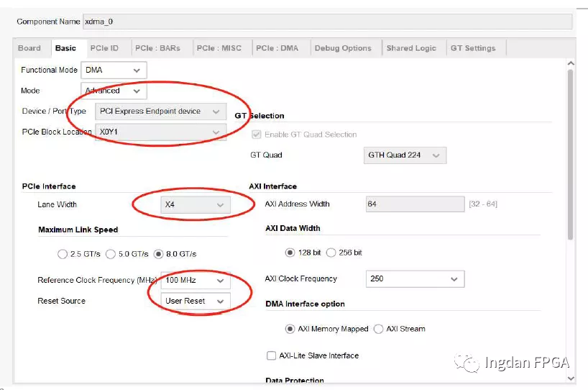Open the Reference Clock Frequency dropdown
588x390 pixels.
(196, 281)
